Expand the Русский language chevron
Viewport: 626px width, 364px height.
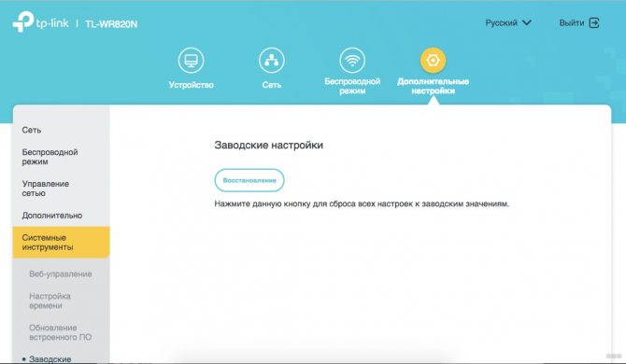click(x=527, y=22)
